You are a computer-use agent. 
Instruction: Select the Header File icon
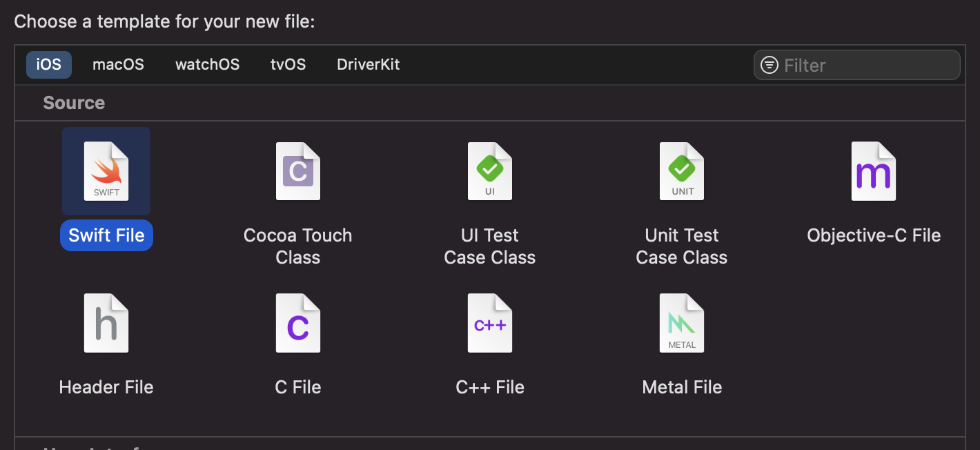(106, 323)
